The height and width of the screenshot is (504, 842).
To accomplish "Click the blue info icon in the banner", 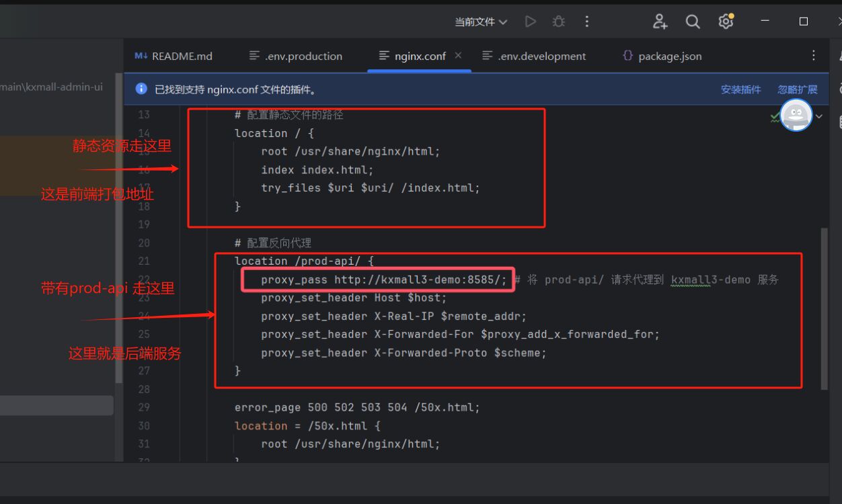I will coord(141,89).
